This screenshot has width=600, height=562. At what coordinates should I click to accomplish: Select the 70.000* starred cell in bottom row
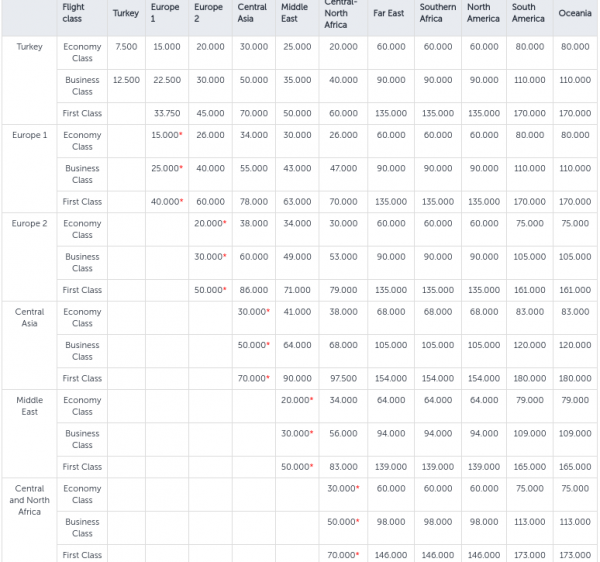click(342, 555)
